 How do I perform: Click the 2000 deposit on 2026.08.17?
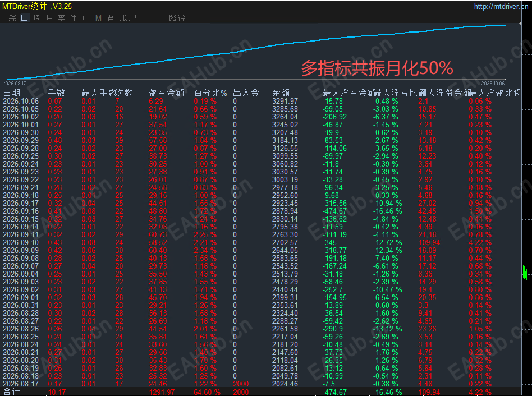click(241, 384)
